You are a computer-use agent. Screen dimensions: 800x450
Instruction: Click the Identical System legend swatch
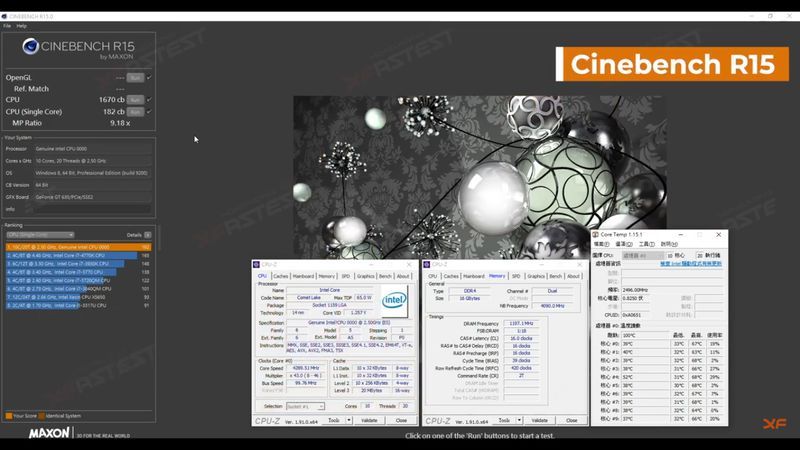pos(42,416)
